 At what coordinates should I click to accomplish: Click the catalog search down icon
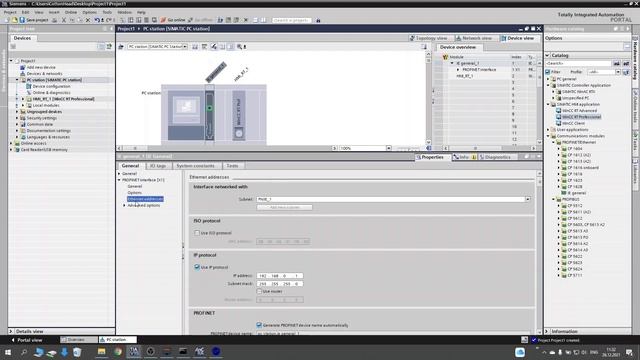pos(616,63)
